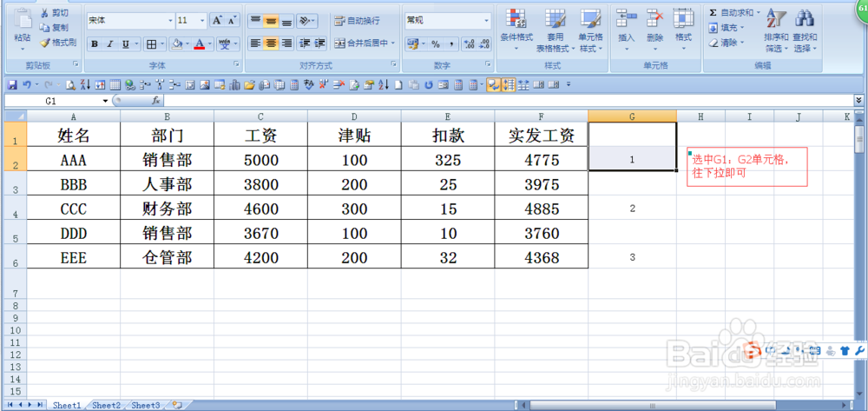Click the text orientation button
This screenshot has height=411, width=868.
click(x=306, y=21)
